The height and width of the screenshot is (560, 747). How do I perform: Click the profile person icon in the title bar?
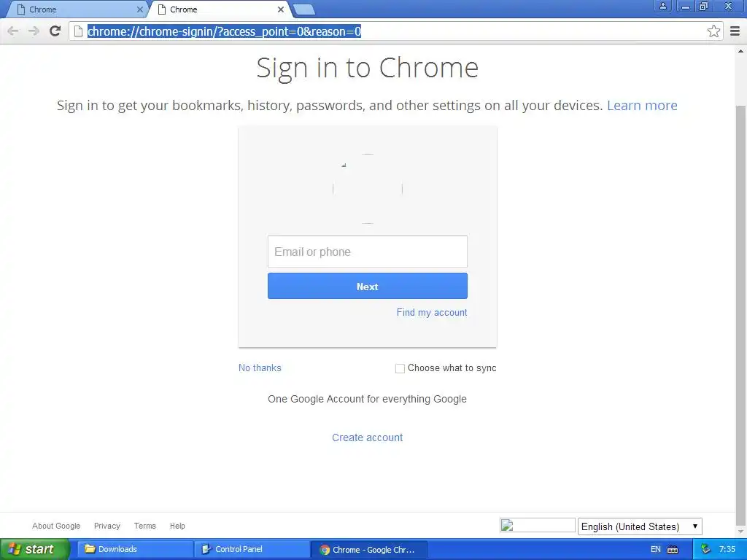(662, 6)
